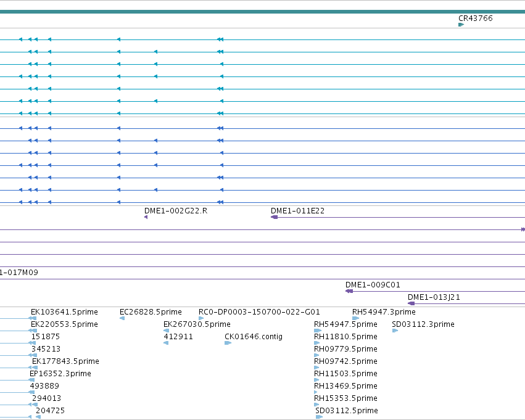Image resolution: width=525 pixels, height=420 pixels.
Task: Select the EK267030.5prime arrow glyph
Action: tap(166, 331)
